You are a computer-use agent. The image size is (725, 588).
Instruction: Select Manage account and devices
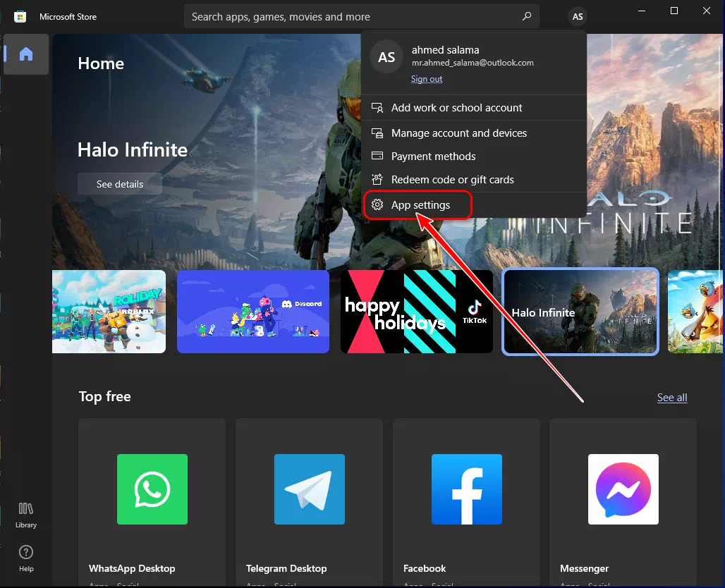click(x=473, y=133)
